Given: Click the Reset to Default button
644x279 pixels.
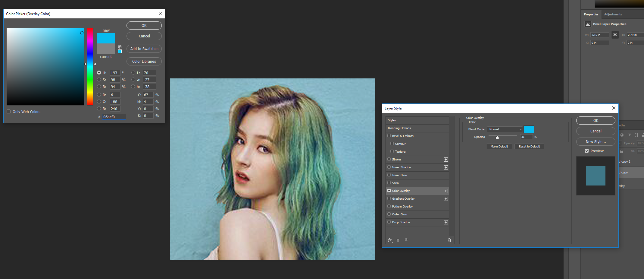Looking at the screenshot, I should click(x=529, y=147).
